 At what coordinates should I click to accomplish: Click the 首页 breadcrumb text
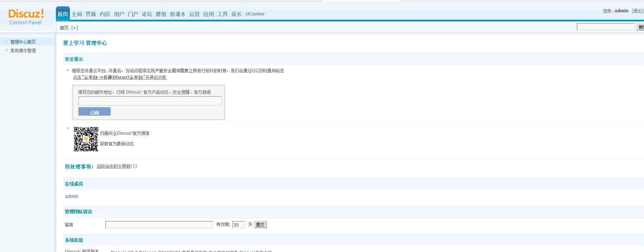[64, 28]
